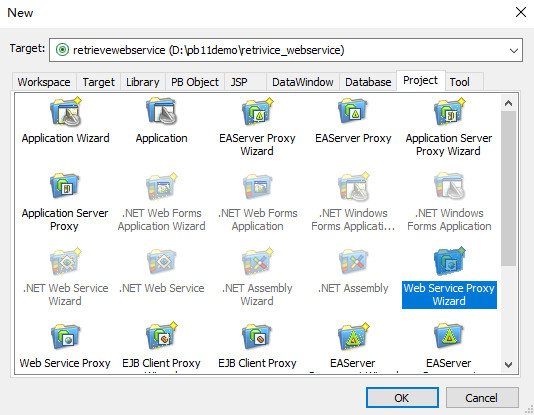Activate the Project tab
534x415 pixels.
(421, 81)
